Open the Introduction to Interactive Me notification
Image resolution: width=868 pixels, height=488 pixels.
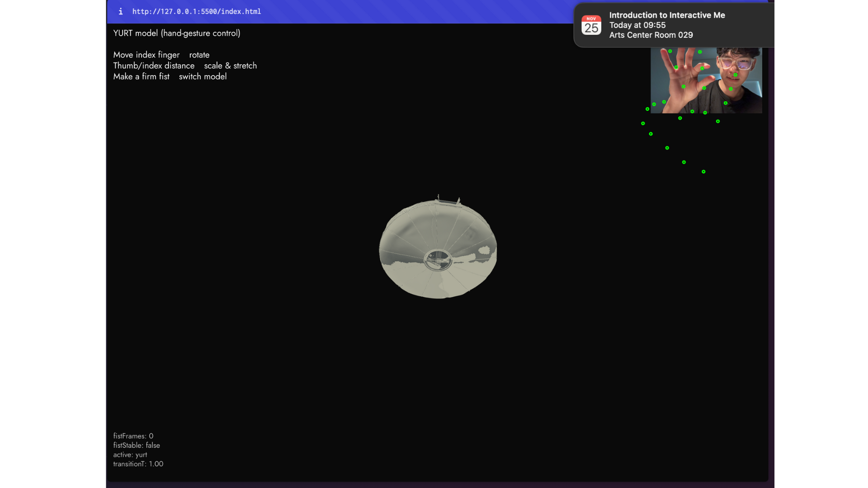667,15
